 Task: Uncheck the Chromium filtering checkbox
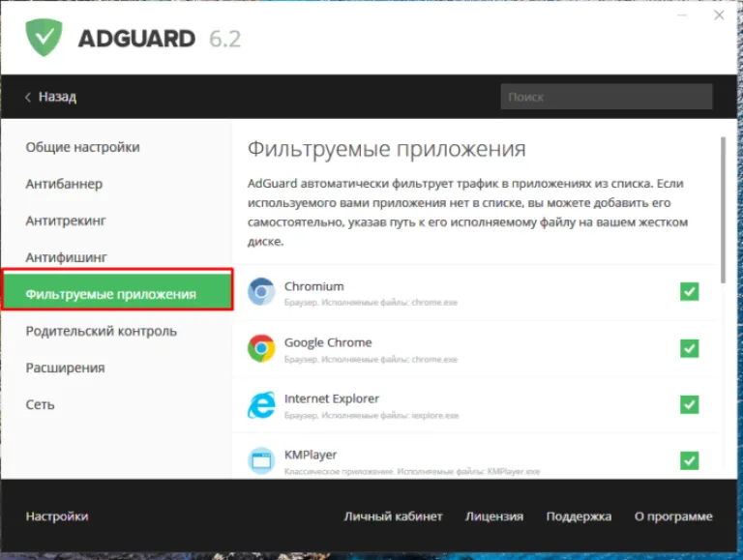(x=690, y=291)
